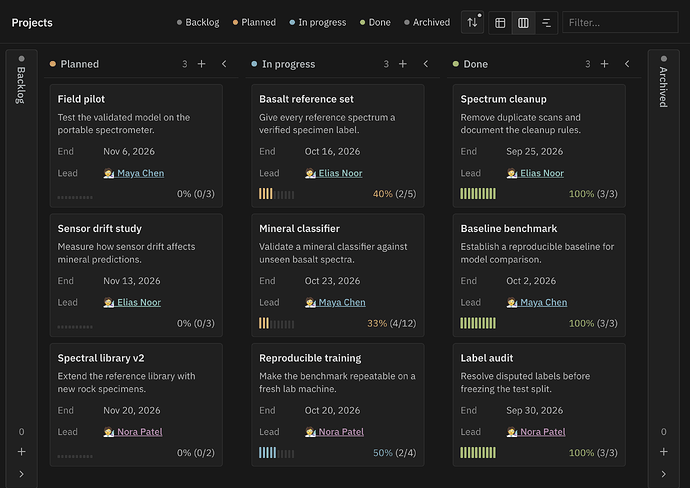Click end date Oct 16, 2026

coord(332,151)
